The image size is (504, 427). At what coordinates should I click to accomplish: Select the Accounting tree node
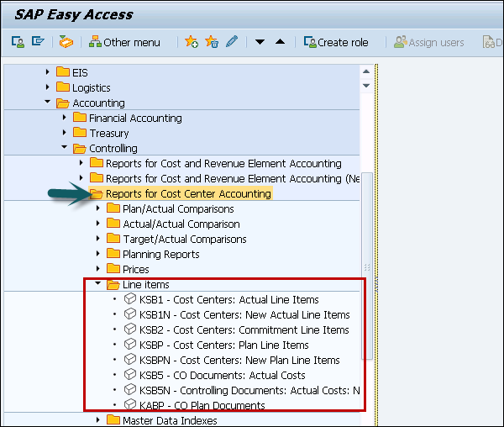pyautogui.click(x=98, y=103)
